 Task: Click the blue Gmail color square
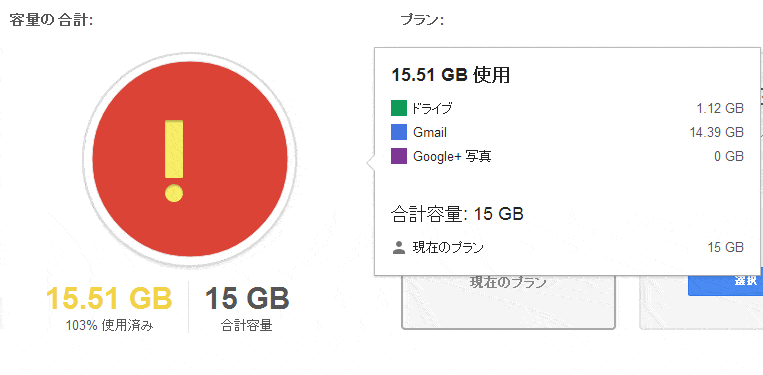coord(399,132)
